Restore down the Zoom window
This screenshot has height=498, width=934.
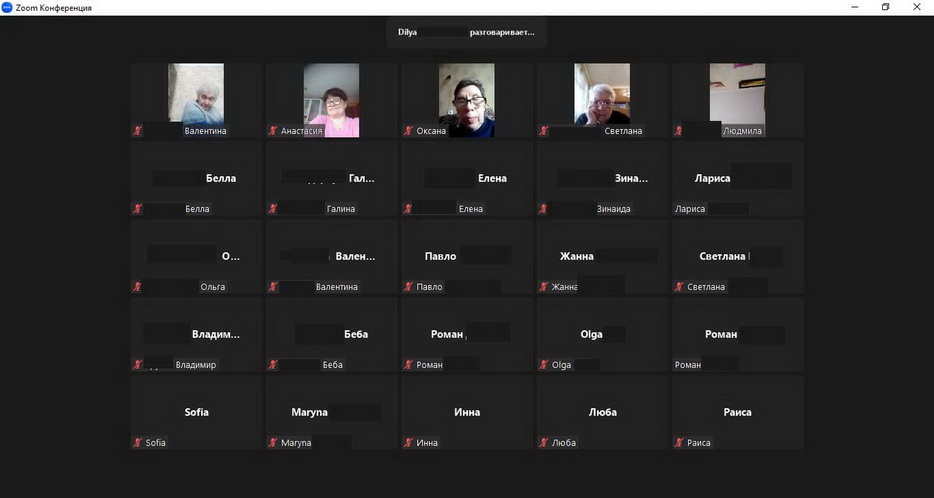click(885, 7)
